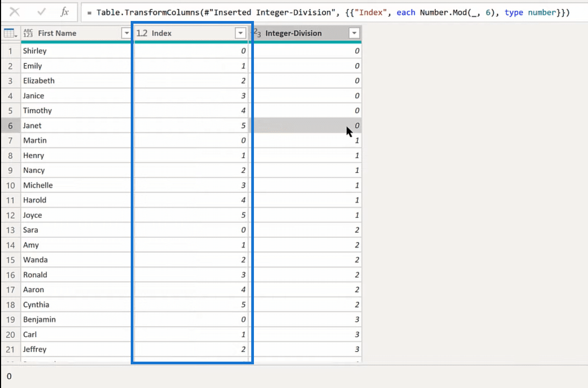The image size is (588, 388).
Task: Click the cell containing Henry
Action: (76, 156)
